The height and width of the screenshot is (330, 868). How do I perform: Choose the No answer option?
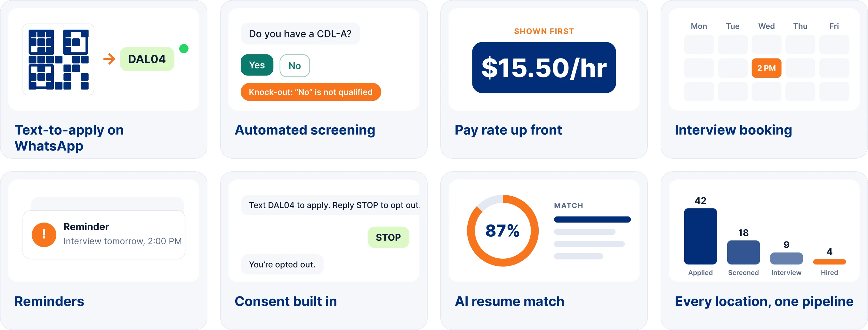point(294,66)
